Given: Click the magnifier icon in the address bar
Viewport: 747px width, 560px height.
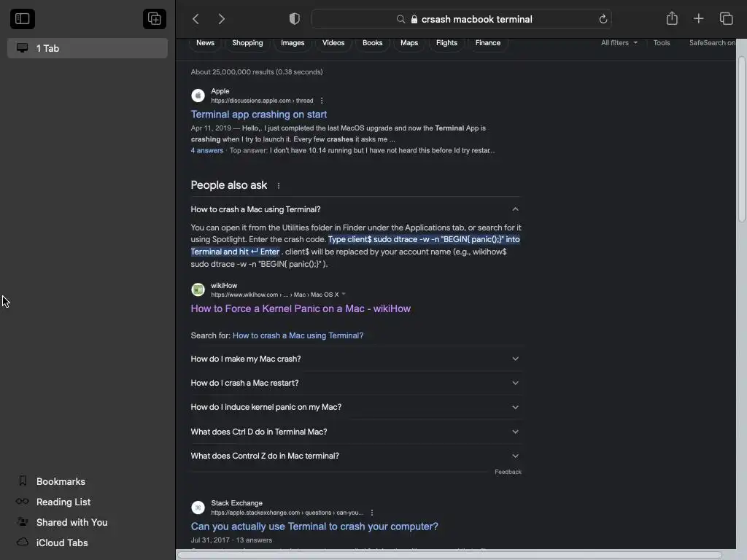Looking at the screenshot, I should coord(400,19).
